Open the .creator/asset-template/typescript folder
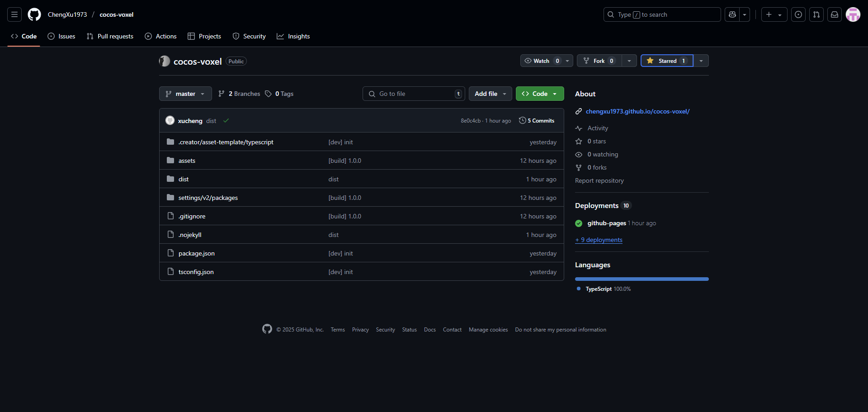The height and width of the screenshot is (412, 868). [226, 142]
